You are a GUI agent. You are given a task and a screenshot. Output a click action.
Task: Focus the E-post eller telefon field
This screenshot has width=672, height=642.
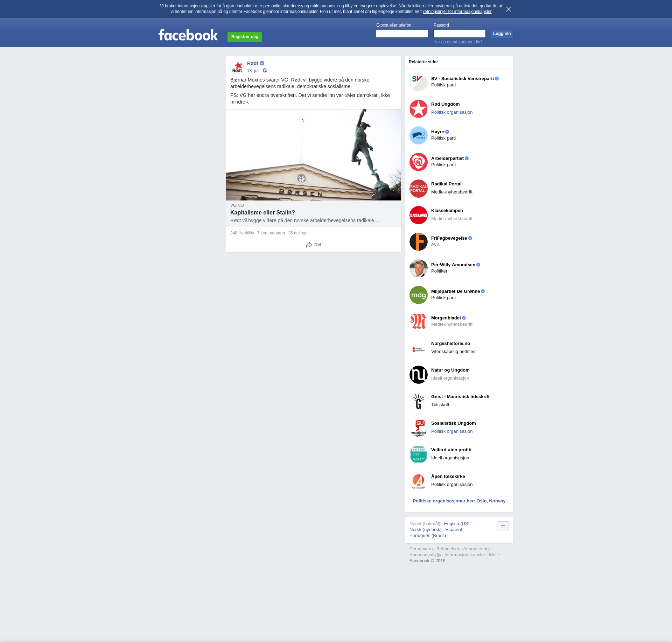coord(402,34)
